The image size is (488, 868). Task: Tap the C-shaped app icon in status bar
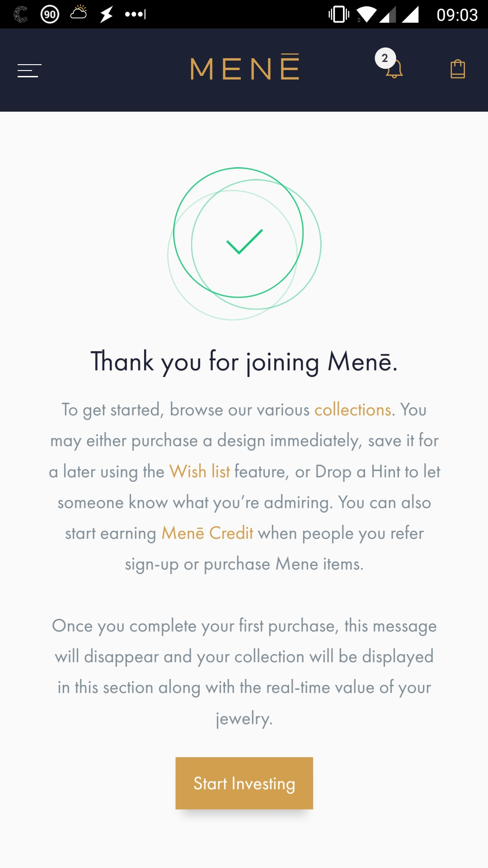click(20, 14)
